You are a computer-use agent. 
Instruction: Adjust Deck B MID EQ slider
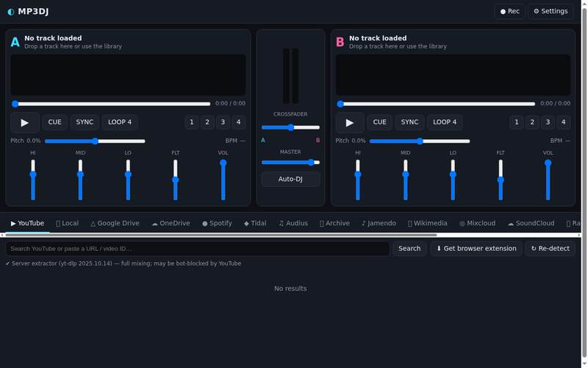(406, 180)
